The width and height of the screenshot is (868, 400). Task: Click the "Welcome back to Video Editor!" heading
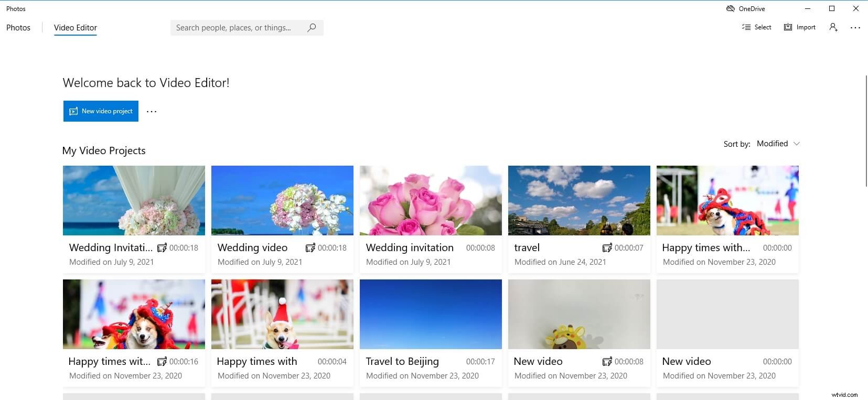146,83
